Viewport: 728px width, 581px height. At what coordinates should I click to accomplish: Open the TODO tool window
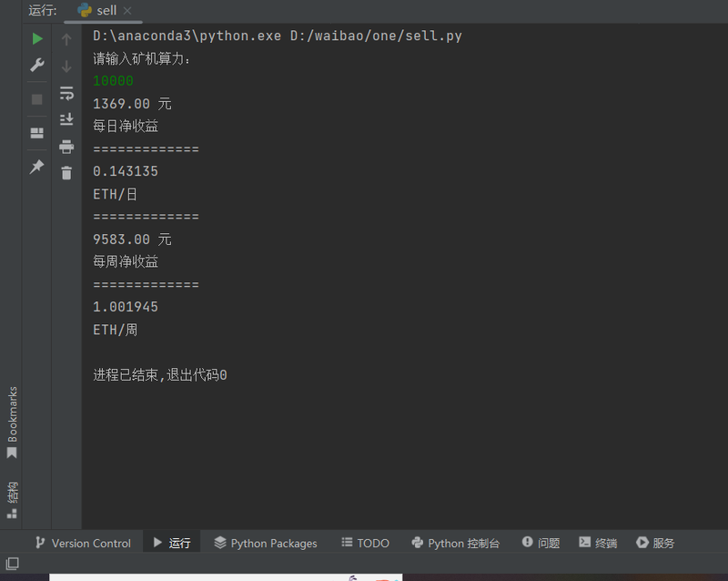click(x=366, y=543)
